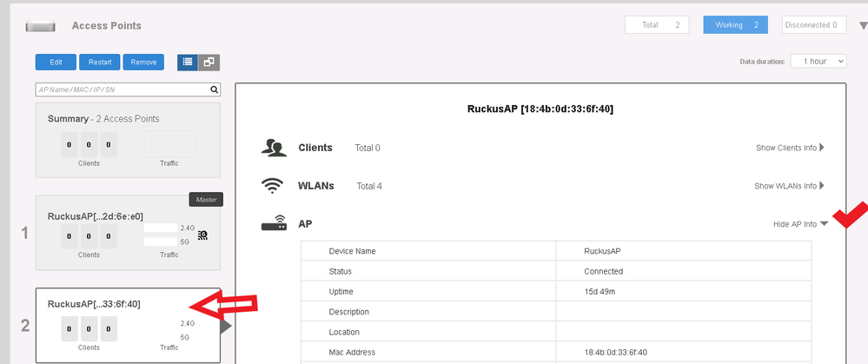This screenshot has width=868, height=364.
Task: Focus the AP Name/MAC/IP/SN search field
Action: (x=122, y=89)
